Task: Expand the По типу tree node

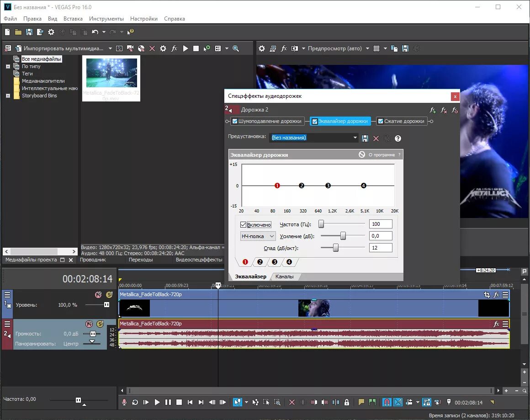Action: (8, 66)
